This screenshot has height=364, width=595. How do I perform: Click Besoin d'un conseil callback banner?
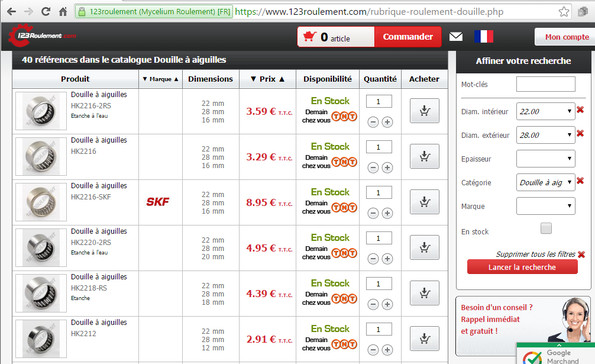(523, 326)
